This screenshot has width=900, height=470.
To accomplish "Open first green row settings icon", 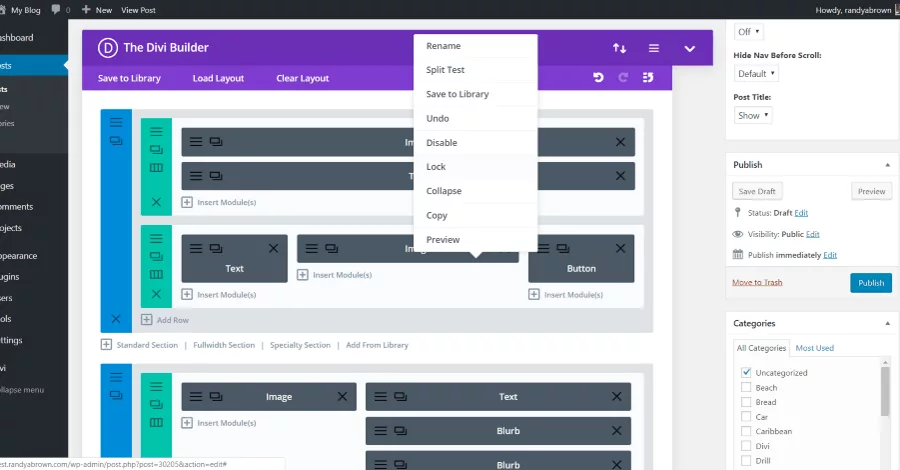I will click(156, 131).
